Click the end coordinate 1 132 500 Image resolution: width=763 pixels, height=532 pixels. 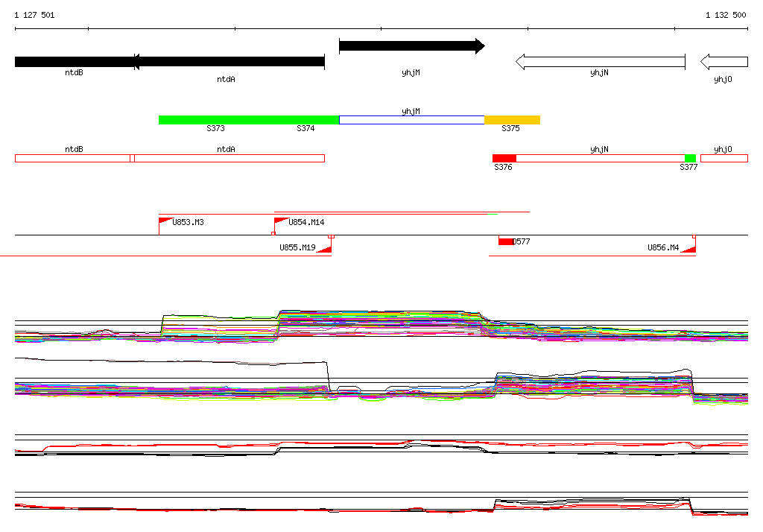coord(726,15)
